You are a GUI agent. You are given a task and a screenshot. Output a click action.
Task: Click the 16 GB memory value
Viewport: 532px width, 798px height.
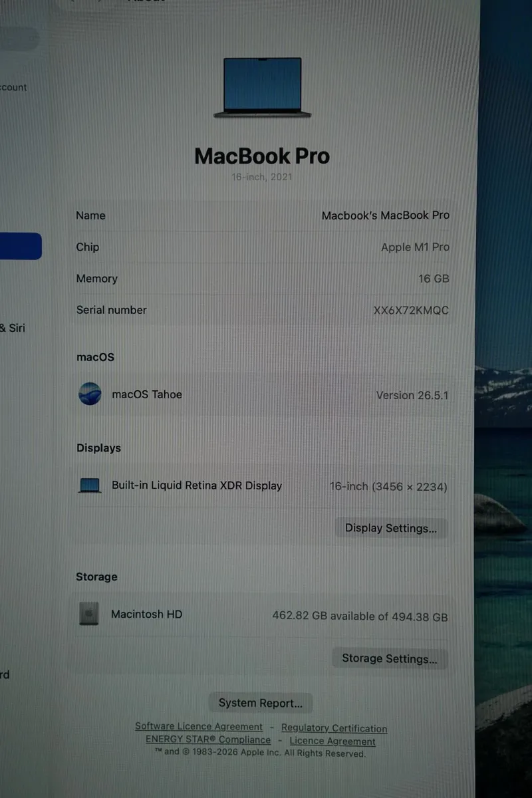(x=434, y=279)
